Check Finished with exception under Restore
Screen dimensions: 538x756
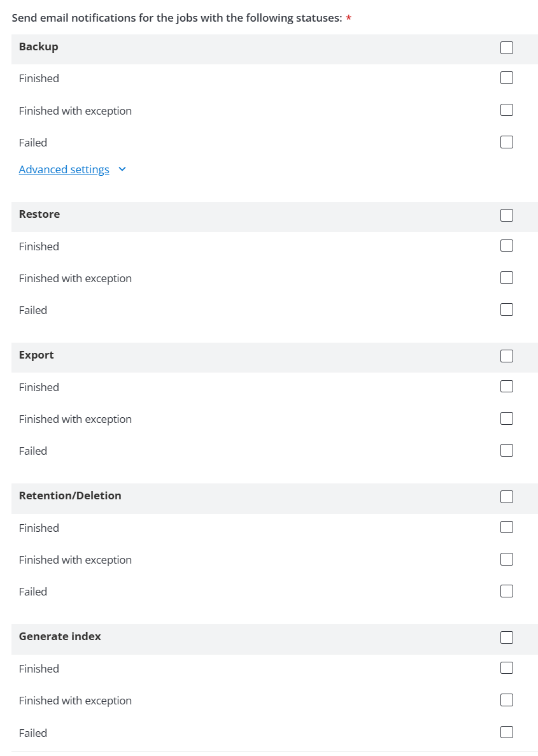pyautogui.click(x=506, y=278)
